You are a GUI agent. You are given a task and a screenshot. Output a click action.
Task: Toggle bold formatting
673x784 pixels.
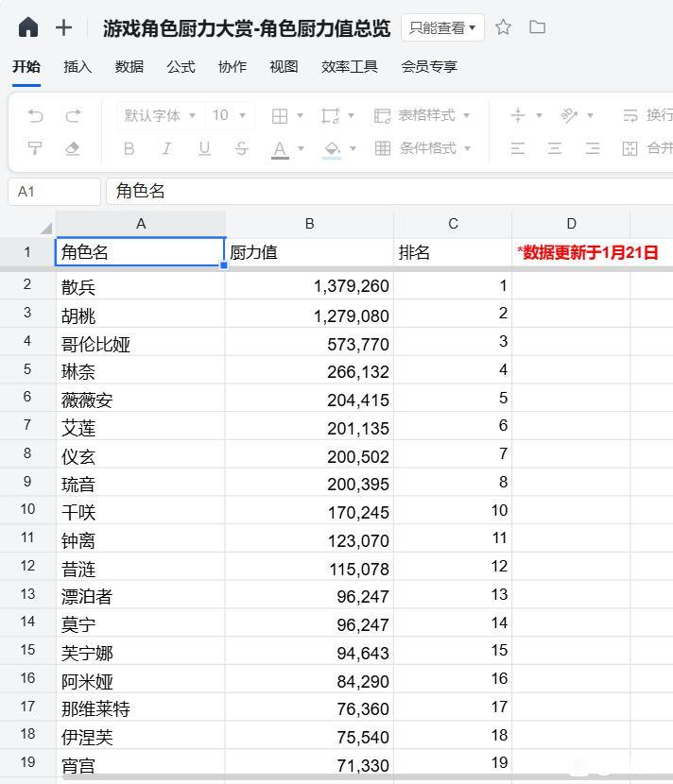129,148
